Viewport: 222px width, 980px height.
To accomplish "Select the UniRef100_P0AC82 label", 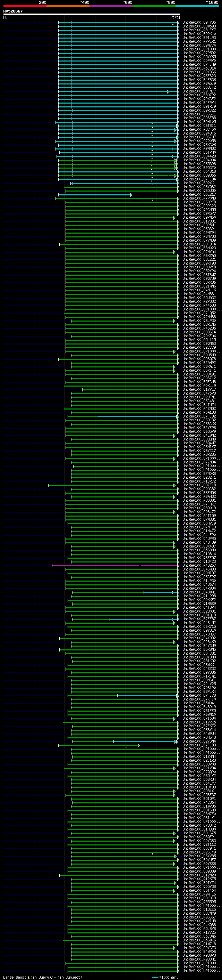I will 199,489.
